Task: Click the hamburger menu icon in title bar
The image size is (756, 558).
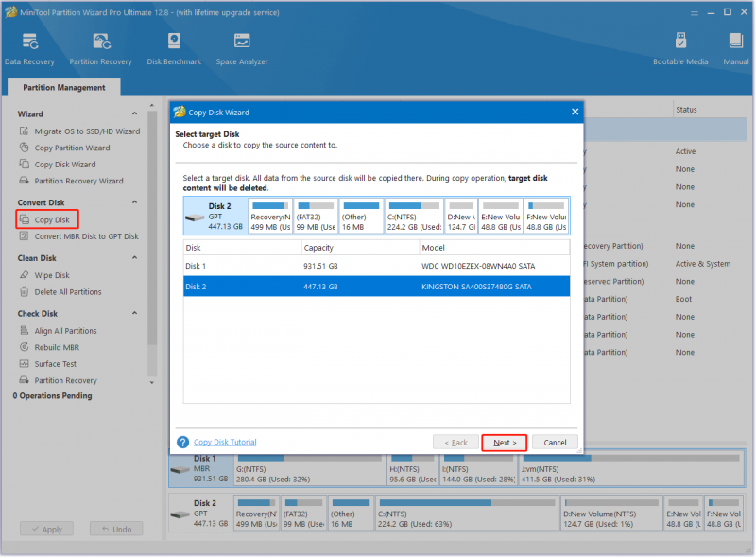Action: click(695, 12)
